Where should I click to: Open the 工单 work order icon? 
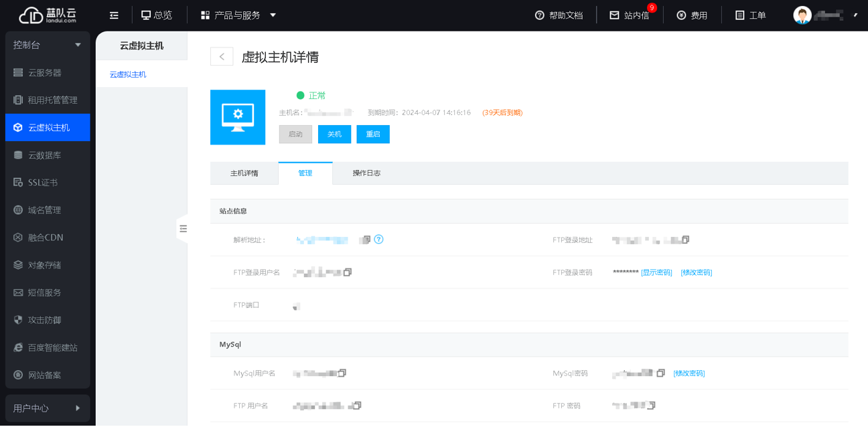[x=738, y=15]
